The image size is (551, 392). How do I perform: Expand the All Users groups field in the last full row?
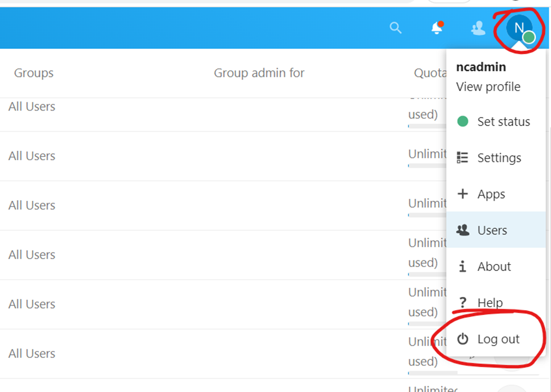[x=32, y=354]
